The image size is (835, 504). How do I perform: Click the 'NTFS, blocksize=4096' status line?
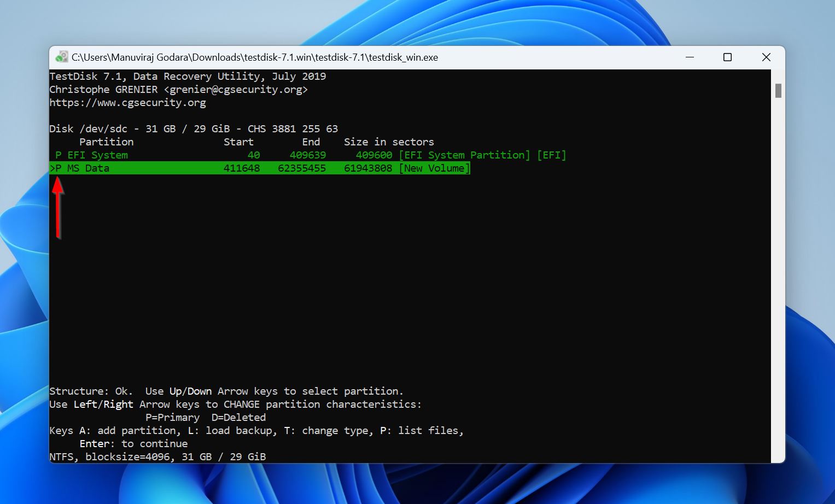click(157, 457)
